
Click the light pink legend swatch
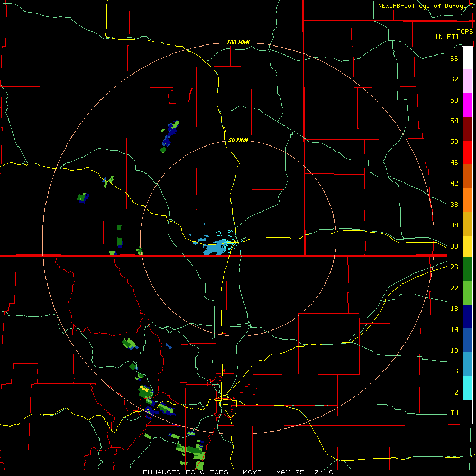point(467,81)
